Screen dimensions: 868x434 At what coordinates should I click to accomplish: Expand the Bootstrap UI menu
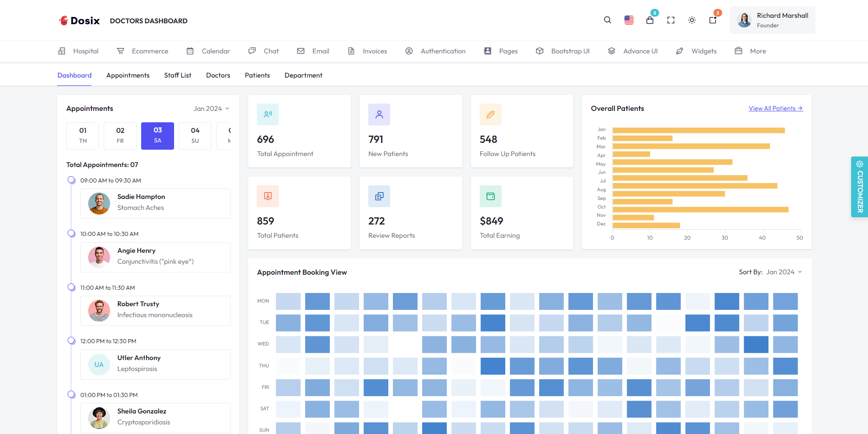(x=563, y=51)
